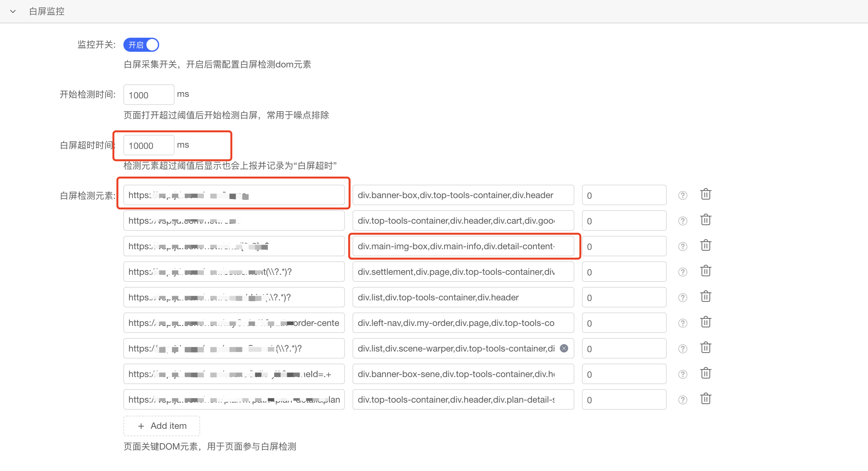This screenshot has height=471, width=868.
Task: Remove the div.plan-detail row with trash icon
Action: coord(705,399)
